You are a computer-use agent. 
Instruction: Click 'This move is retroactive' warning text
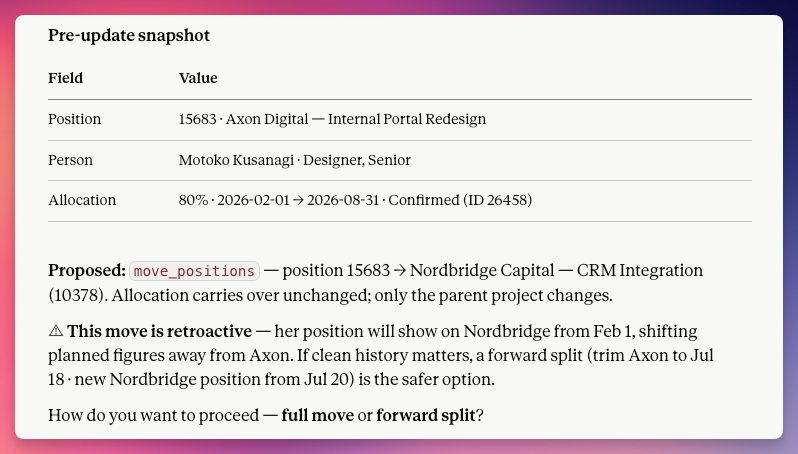[x=159, y=331]
